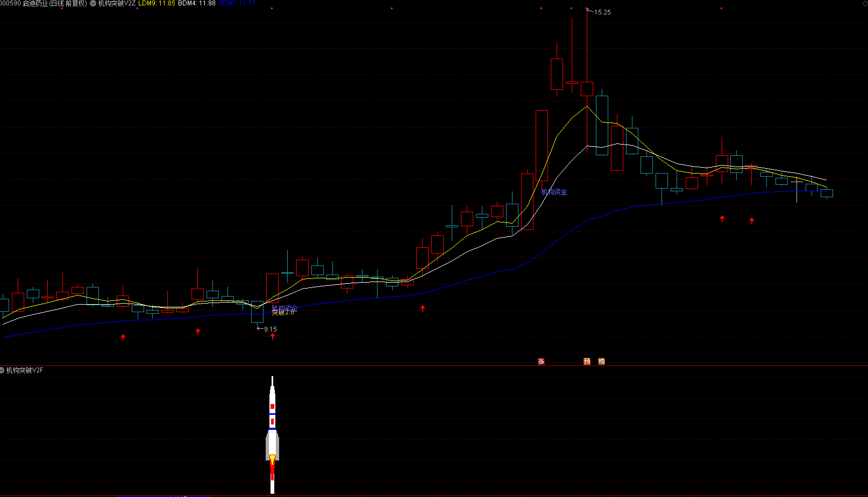Open the 榜 ranking list badge
868x497 pixels.
601,362
